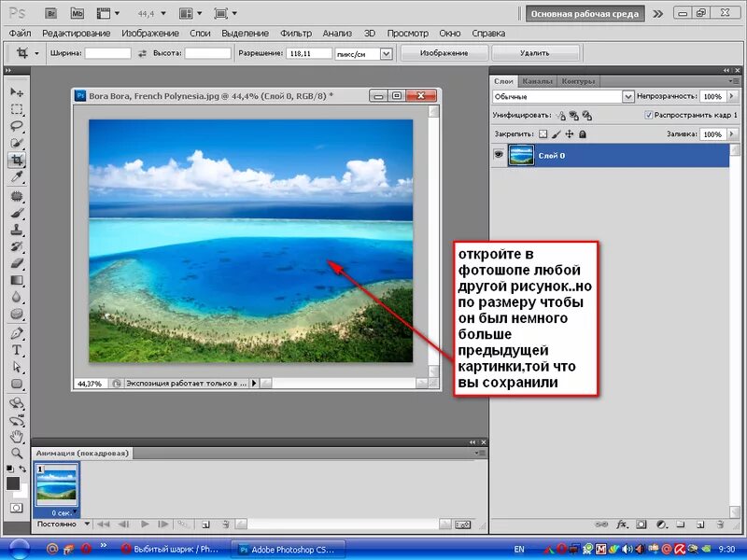The width and height of the screenshot is (747, 560).
Task: Click the Основная рабочая среда workspace button
Action: click(585, 14)
